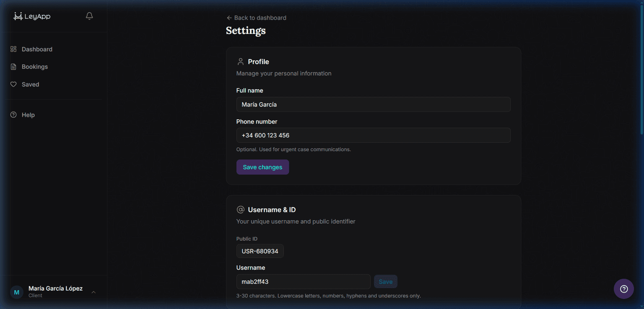Viewport: 644px width, 309px height.
Task: Click the Saved heart icon
Action: [x=13, y=84]
